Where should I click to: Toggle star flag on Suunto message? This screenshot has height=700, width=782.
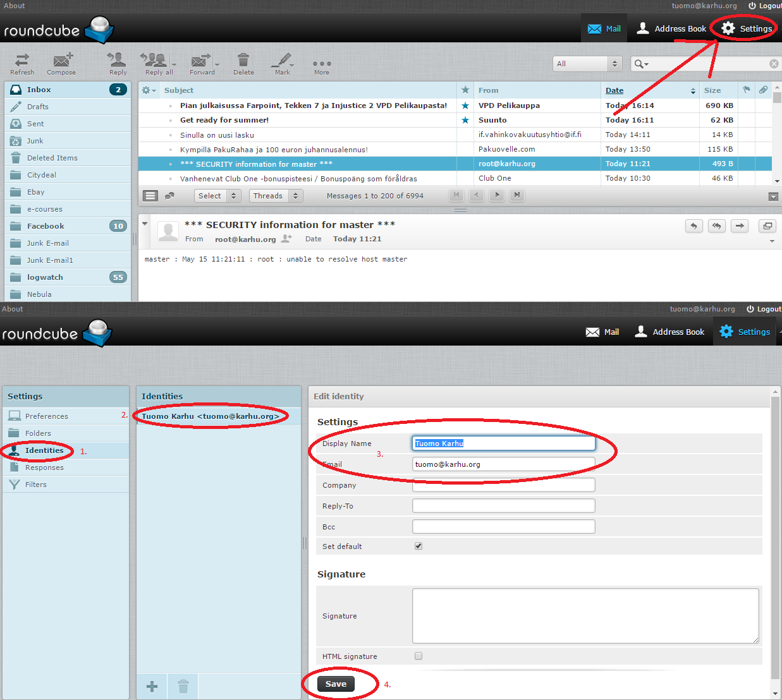coord(465,120)
